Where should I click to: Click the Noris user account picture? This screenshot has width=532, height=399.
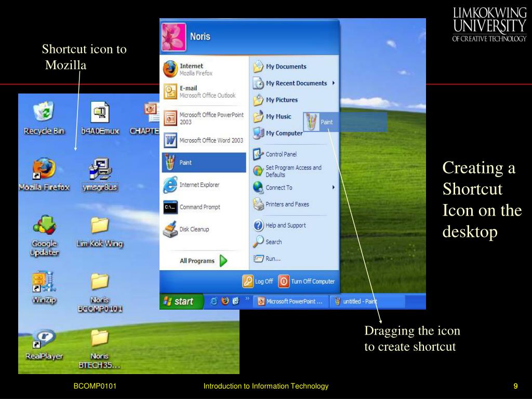click(174, 37)
